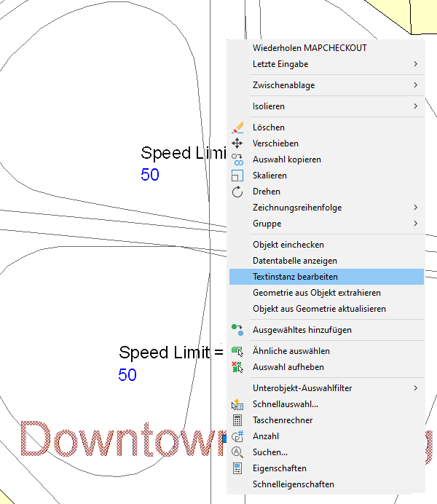Click the Eigenschaften properties icon
Screen dimensions: 437x504
click(x=237, y=468)
